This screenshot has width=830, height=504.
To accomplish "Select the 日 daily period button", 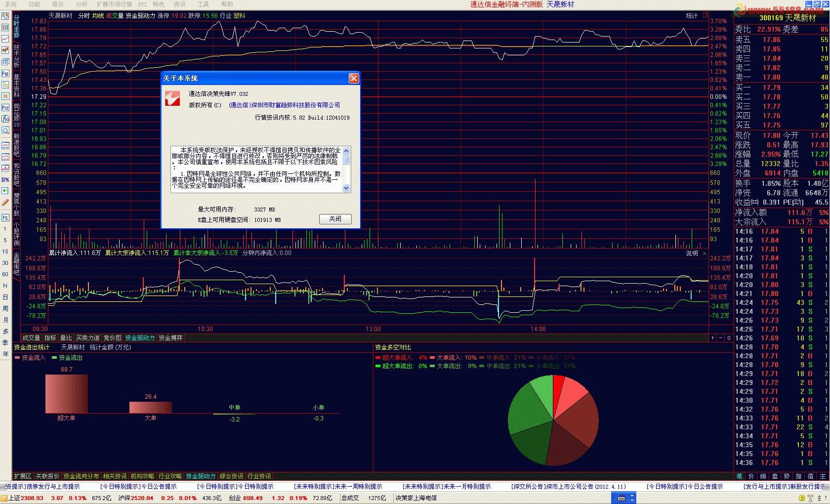I will (x=5, y=297).
